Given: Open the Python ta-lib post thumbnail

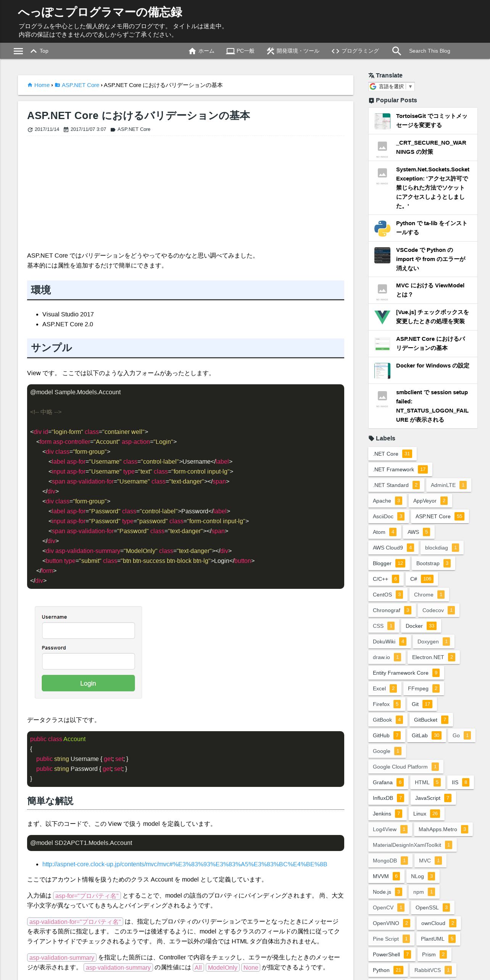Looking at the screenshot, I should (x=382, y=228).
